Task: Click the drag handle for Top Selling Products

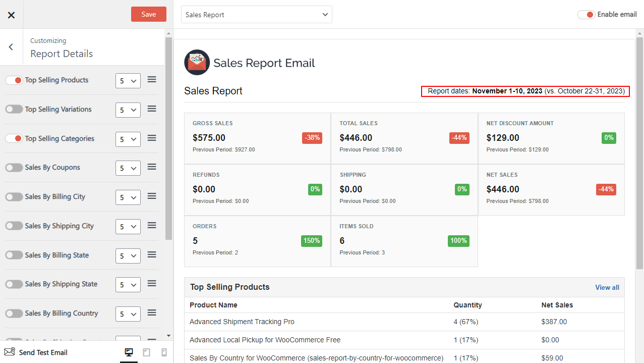Action: tap(152, 80)
